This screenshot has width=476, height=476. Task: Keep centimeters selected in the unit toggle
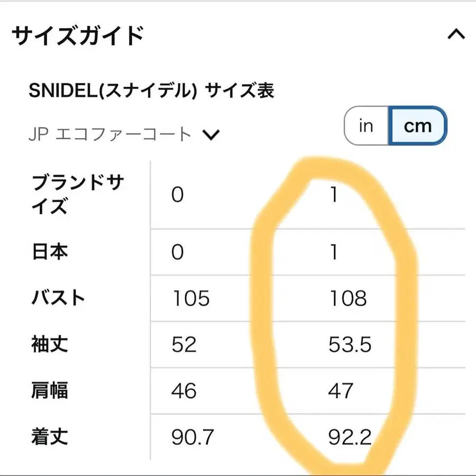pyautogui.click(x=418, y=126)
